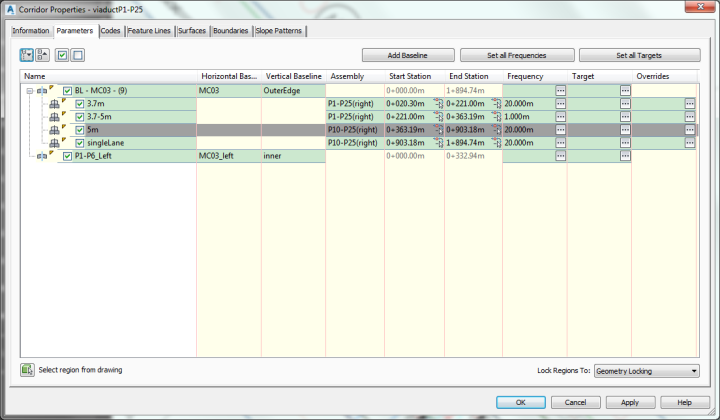Click the Start Station column header
The image size is (720, 420).
pos(415,76)
